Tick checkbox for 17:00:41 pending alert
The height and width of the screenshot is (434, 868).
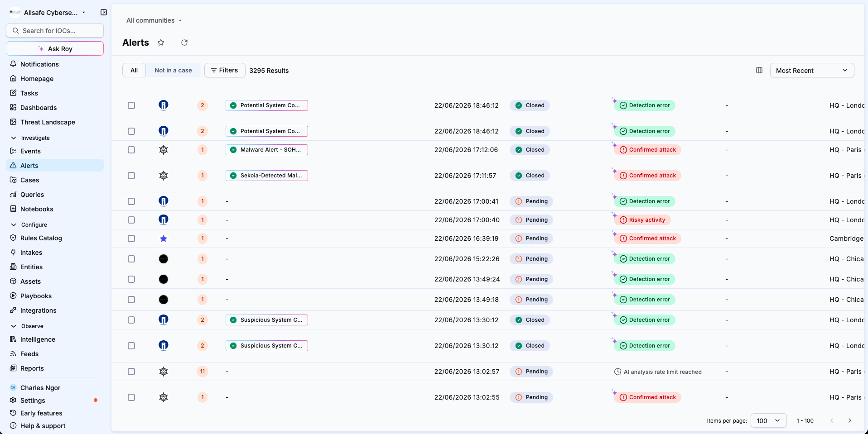[131, 201]
